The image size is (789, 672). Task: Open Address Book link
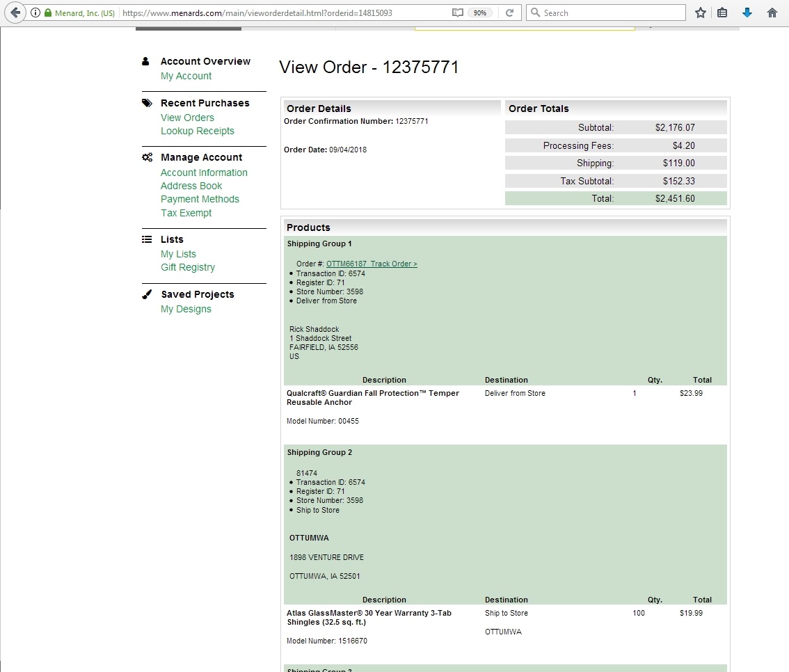191,186
